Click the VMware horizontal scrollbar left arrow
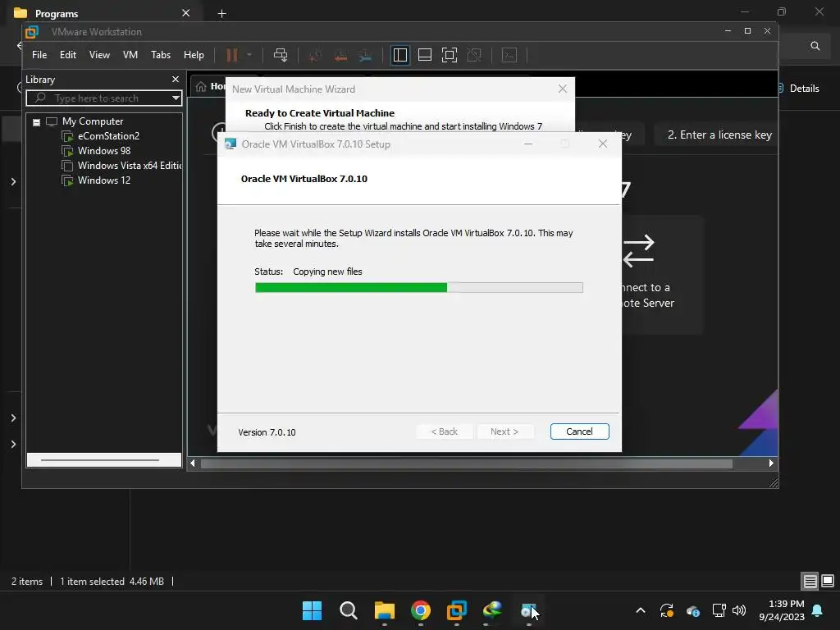Screen dimensions: 840x630 pyautogui.click(x=193, y=463)
